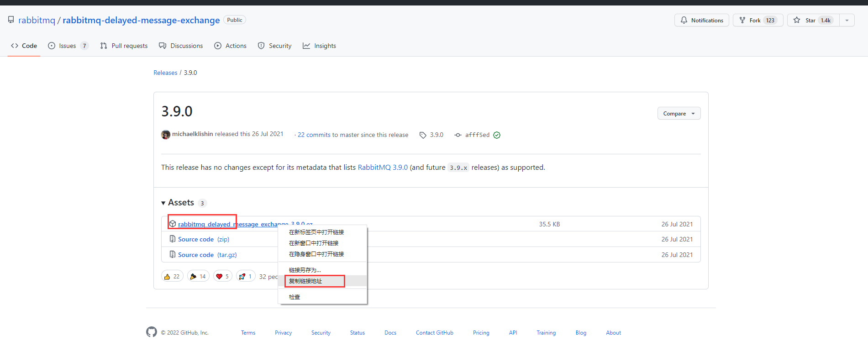Download rabbitmq_delayed_message_exchange .ez file
868x346 pixels.
click(x=245, y=224)
